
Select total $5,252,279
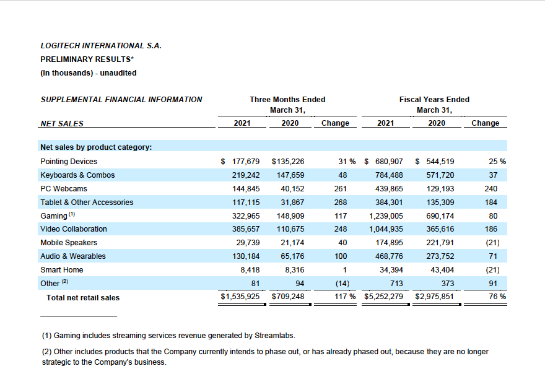tap(383, 297)
